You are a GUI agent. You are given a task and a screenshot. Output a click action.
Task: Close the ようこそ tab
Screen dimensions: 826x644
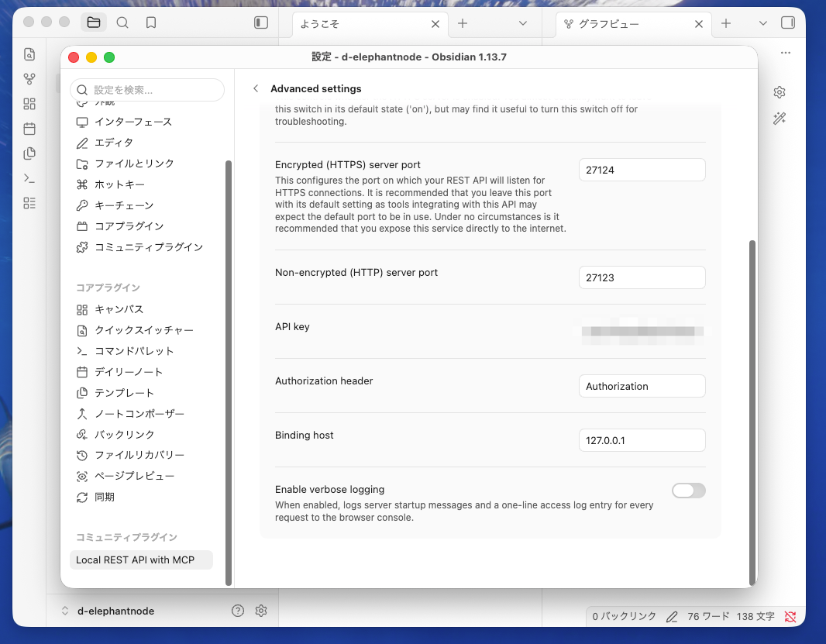[x=435, y=24]
